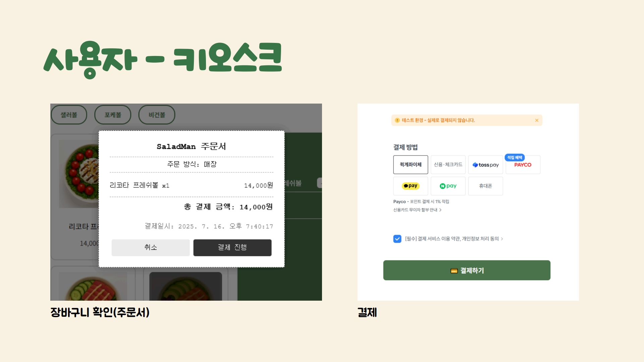
Task: Toggle the 필수 결제 서비스 약관 동의 checkbox
Action: point(397,239)
